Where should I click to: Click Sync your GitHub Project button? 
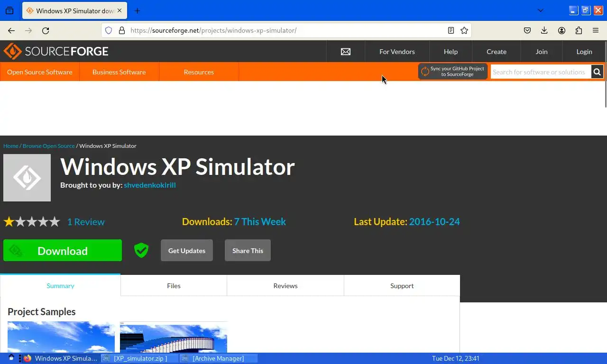click(x=453, y=72)
